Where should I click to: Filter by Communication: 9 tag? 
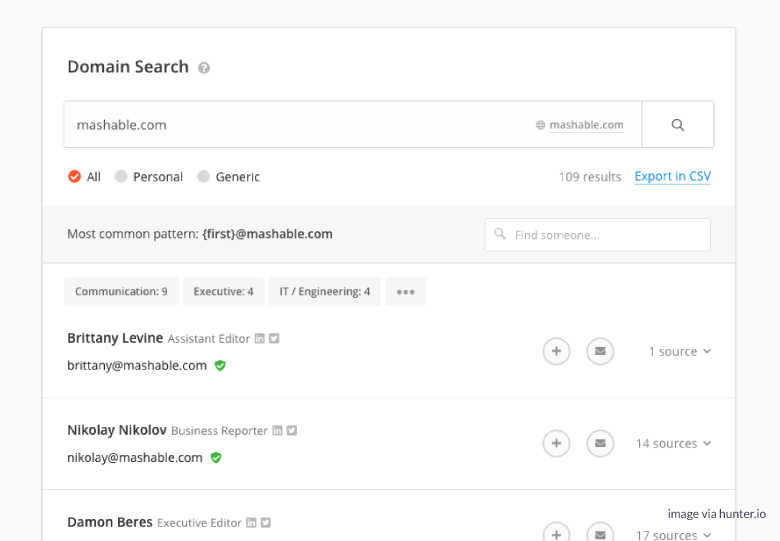click(121, 291)
